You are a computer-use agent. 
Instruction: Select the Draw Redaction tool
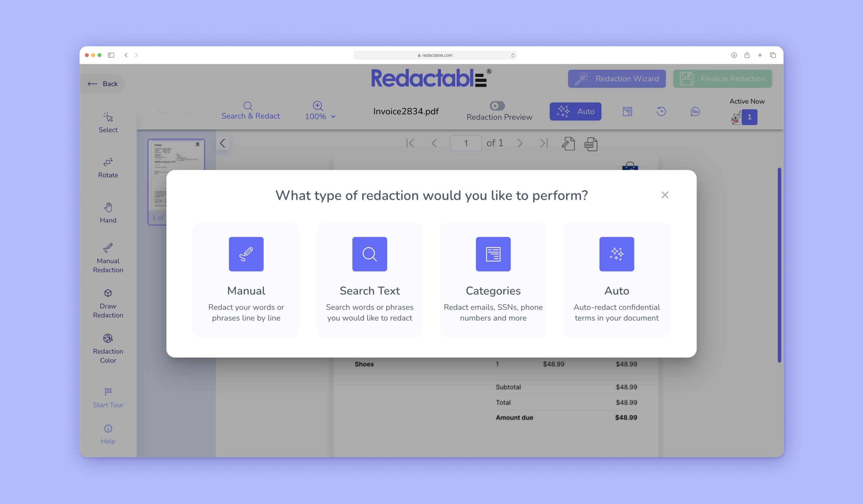tap(108, 303)
